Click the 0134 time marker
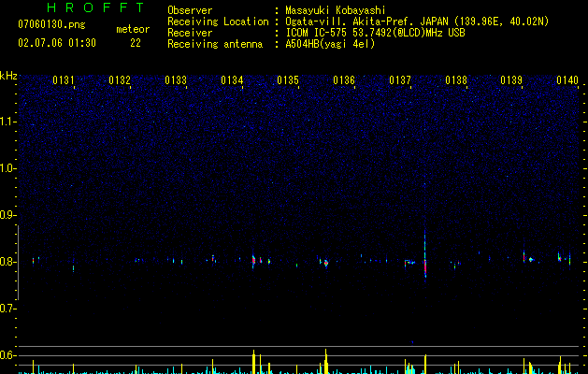Screen dimensions: 588x374 pos(232,80)
